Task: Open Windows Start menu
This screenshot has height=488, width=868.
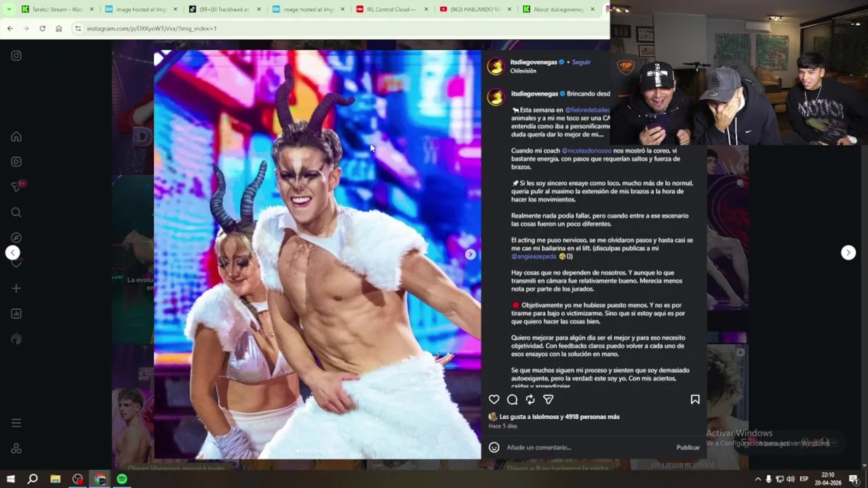Action: pyautogui.click(x=10, y=479)
